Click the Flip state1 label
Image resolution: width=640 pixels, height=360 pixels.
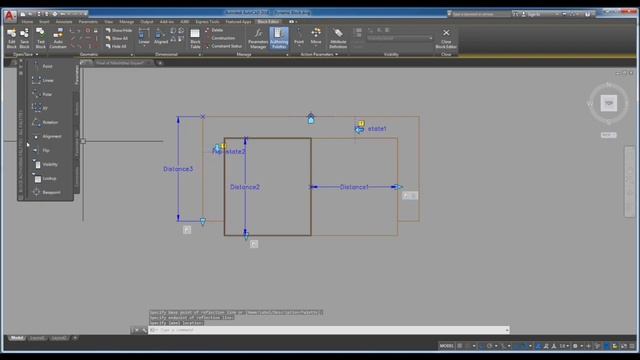[377, 129]
